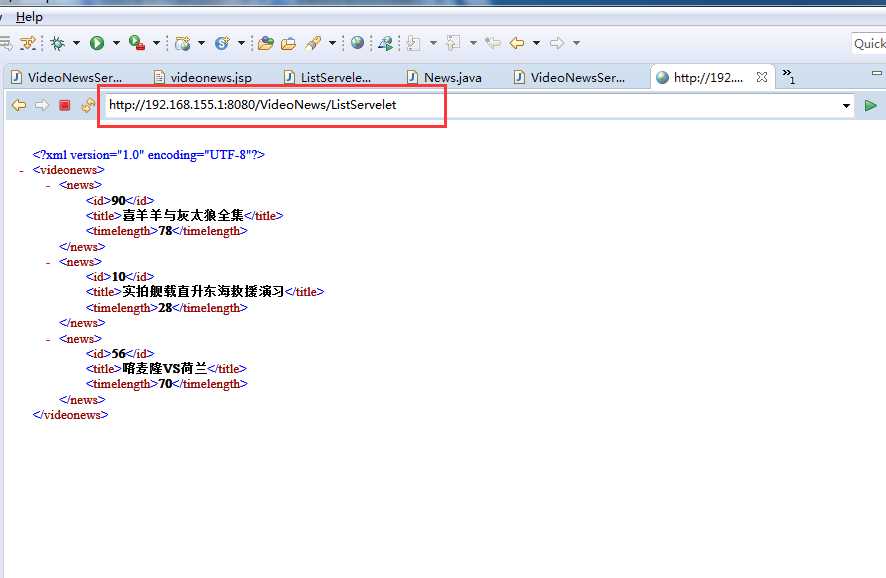Go forward with main toolbar arrow
Screen dimensions: 886x578
pyautogui.click(x=557, y=43)
